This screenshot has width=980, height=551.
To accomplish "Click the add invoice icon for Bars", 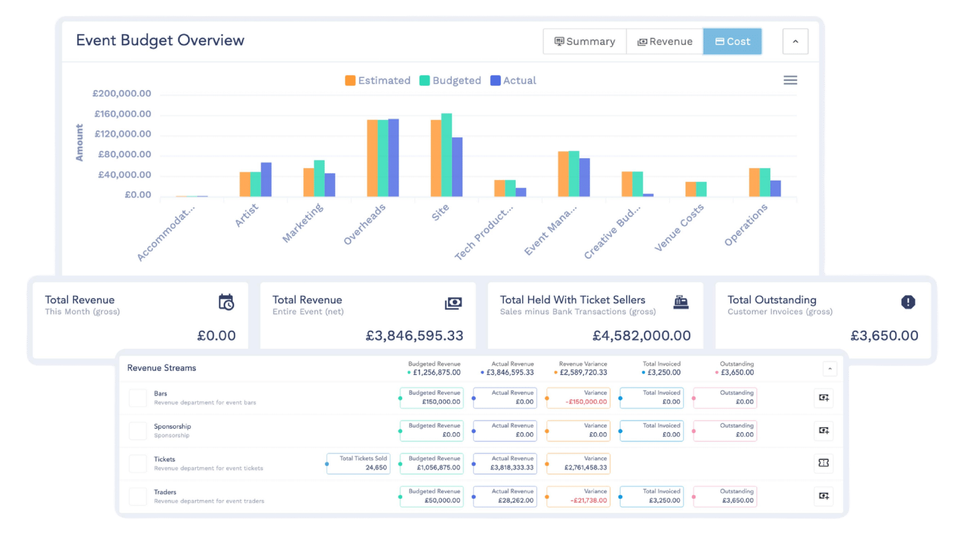I will [823, 398].
